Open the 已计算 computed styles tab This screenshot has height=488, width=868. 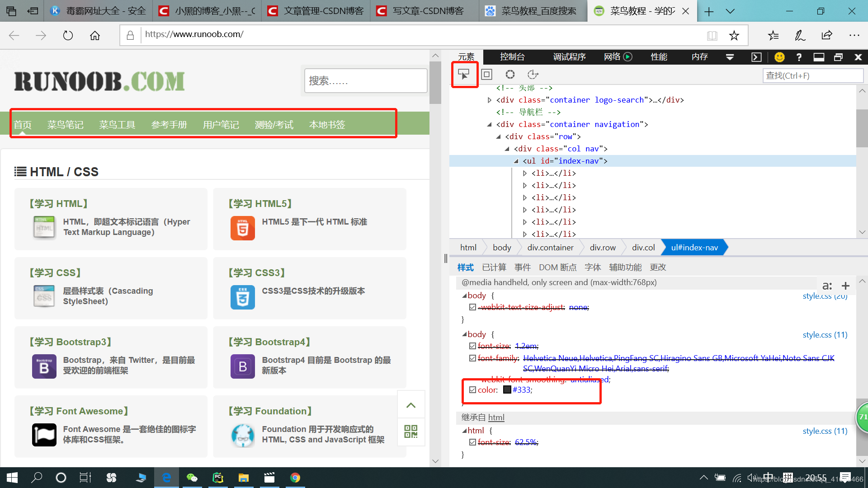[x=494, y=267]
